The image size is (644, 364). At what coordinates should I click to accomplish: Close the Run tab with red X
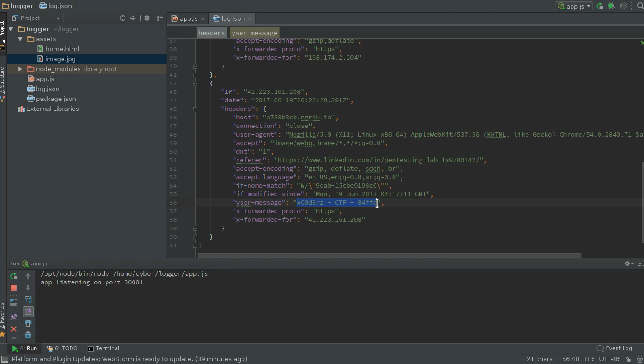14,329
